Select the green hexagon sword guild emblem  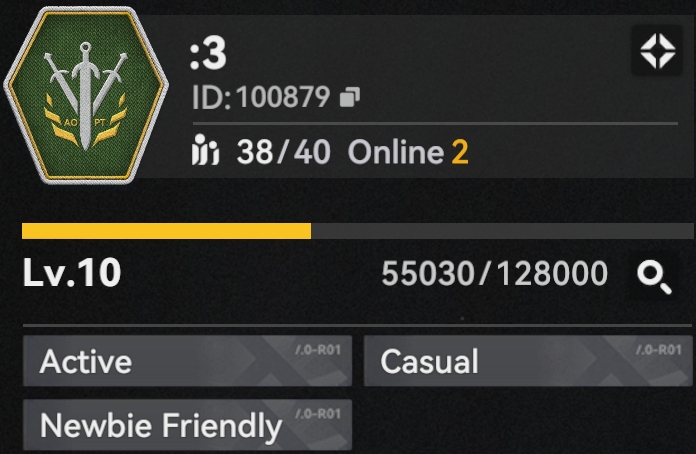point(86,95)
